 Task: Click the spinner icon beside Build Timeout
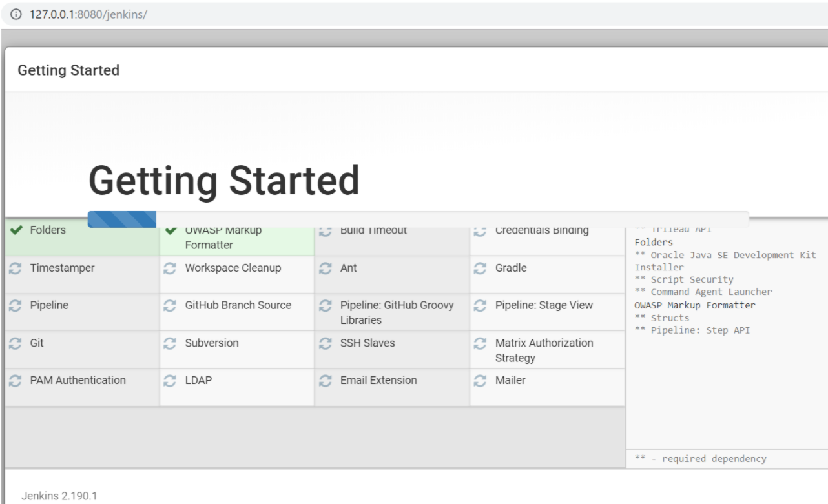[326, 231]
